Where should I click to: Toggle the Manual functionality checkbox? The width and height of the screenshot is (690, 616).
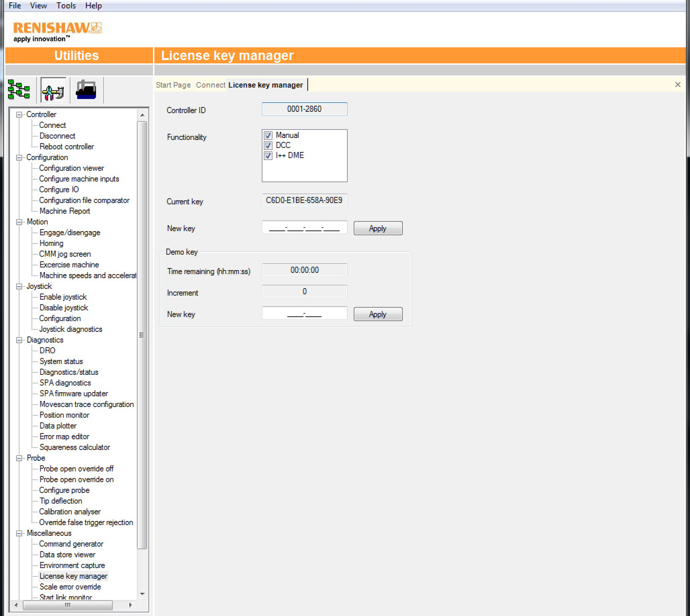(x=268, y=136)
